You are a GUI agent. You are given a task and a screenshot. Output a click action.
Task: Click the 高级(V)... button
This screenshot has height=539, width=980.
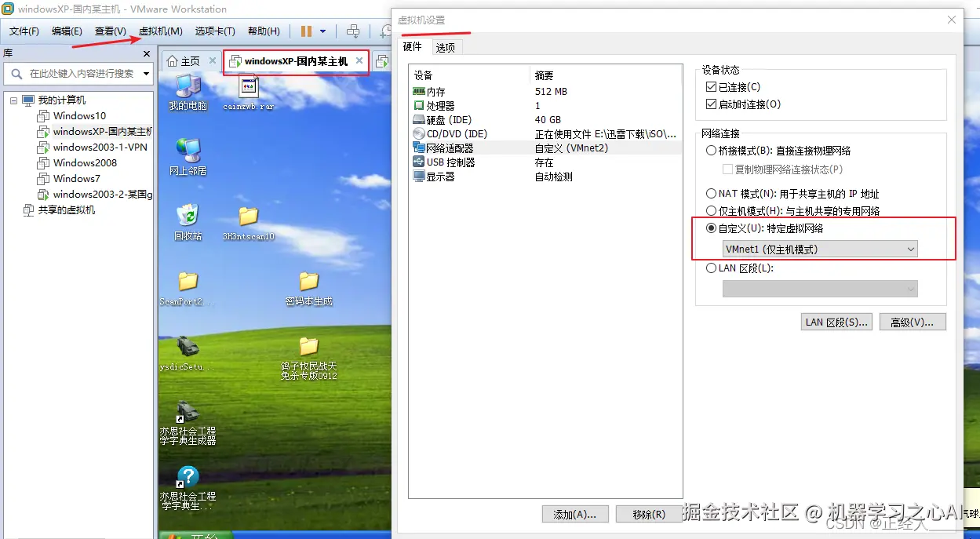tap(913, 322)
